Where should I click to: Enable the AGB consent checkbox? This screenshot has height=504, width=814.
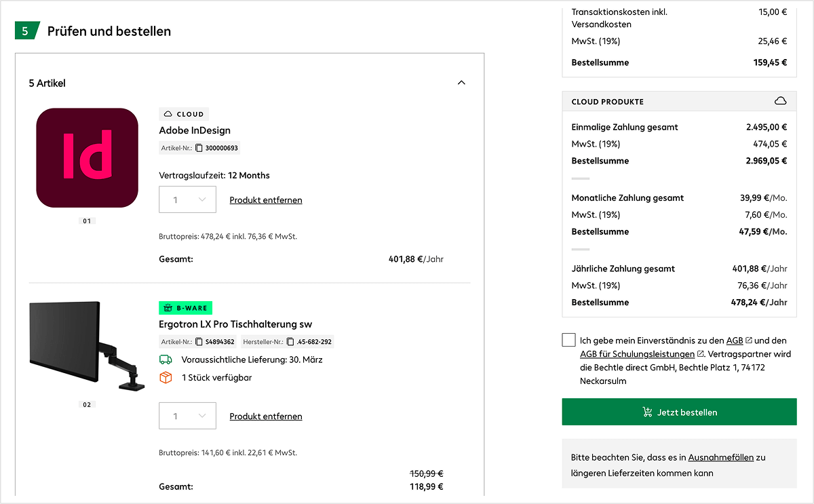[x=568, y=339]
